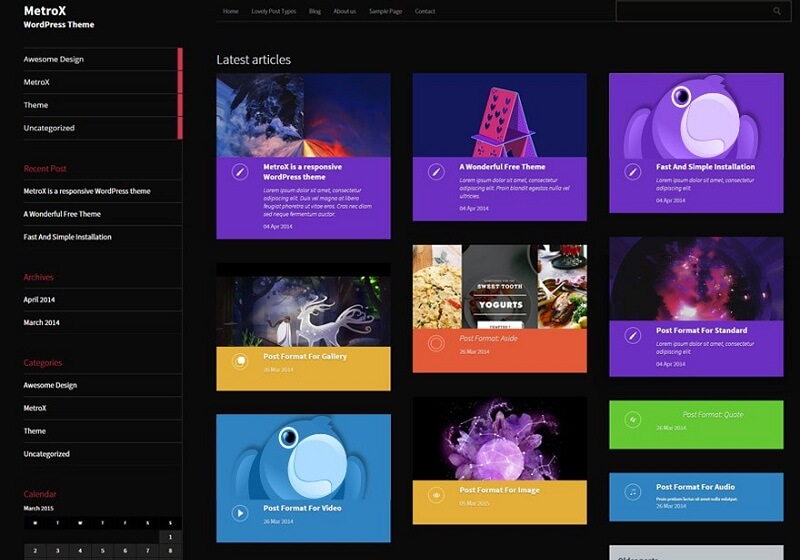Image resolution: width=800 pixels, height=560 pixels.
Task: Click music note icon on 'Post Format For Audio' card
Action: coord(633,492)
